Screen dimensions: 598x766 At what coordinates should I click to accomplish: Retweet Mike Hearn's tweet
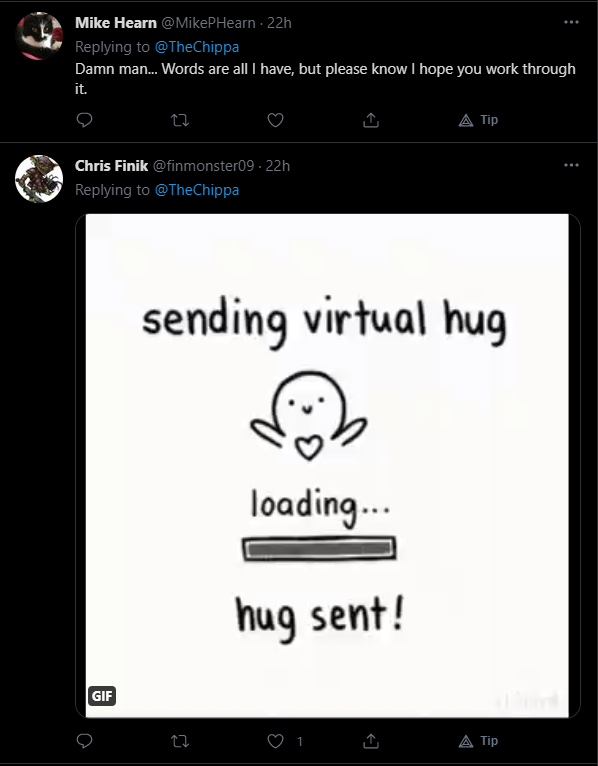point(180,120)
